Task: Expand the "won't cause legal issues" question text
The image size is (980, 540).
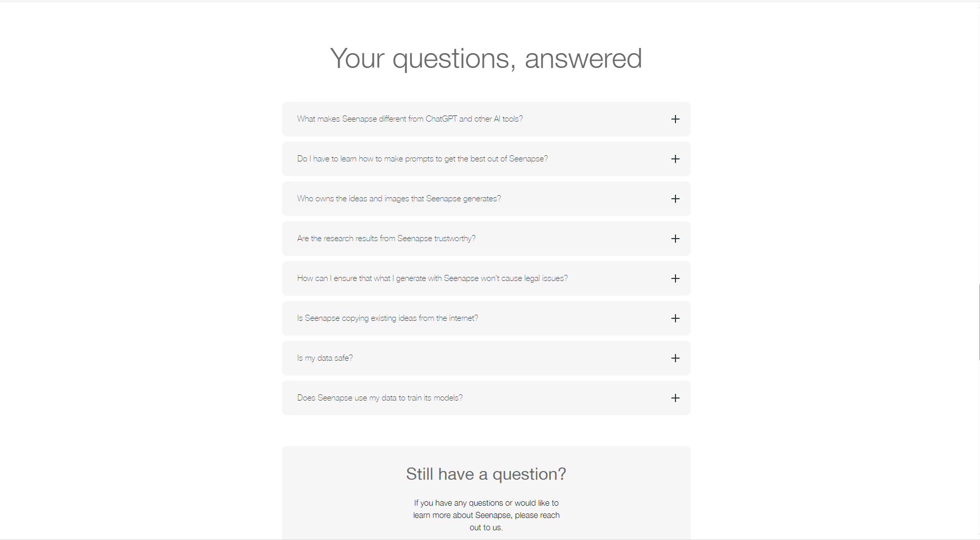Action: pyautogui.click(x=432, y=278)
